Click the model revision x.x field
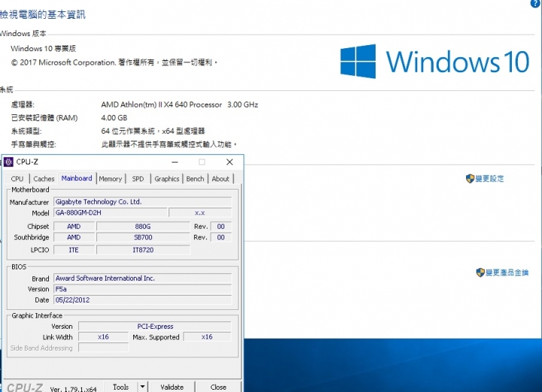The width and height of the screenshot is (542, 392). coord(200,213)
